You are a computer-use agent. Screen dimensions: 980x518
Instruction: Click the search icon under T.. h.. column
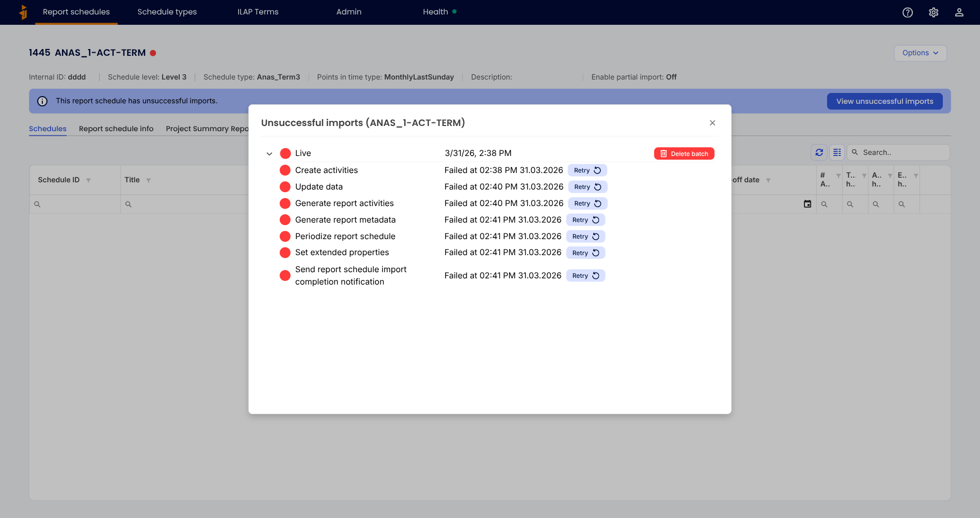point(850,205)
